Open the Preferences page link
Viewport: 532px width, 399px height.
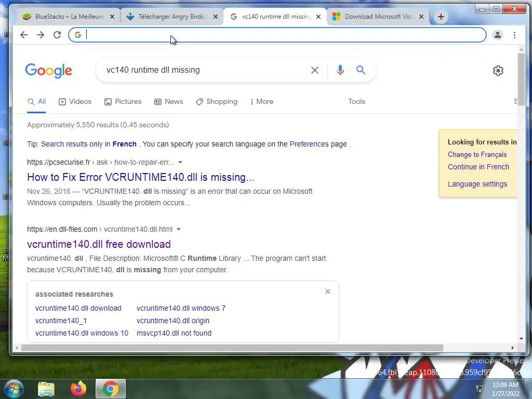click(x=309, y=144)
